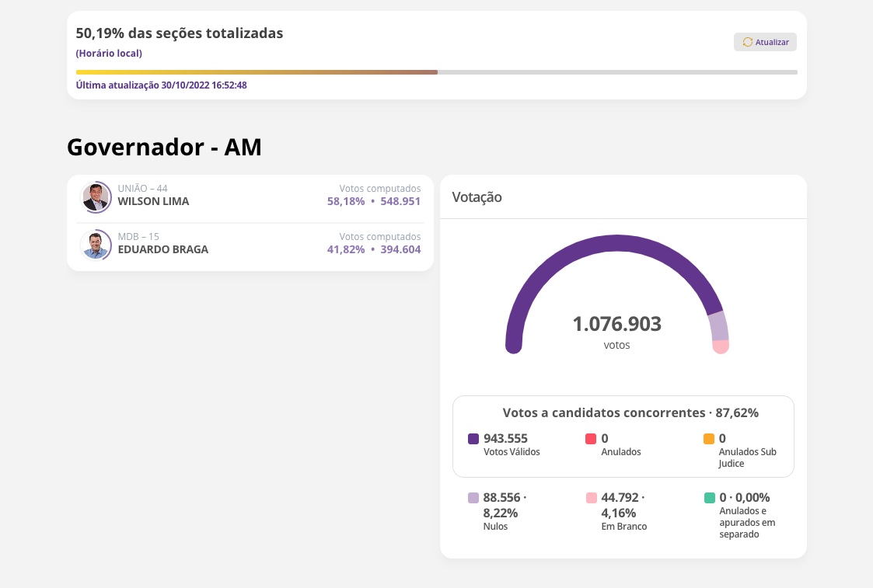Click the Eduardo Braga vote count 394.604
Image resolution: width=873 pixels, height=588 pixels.
pos(400,249)
